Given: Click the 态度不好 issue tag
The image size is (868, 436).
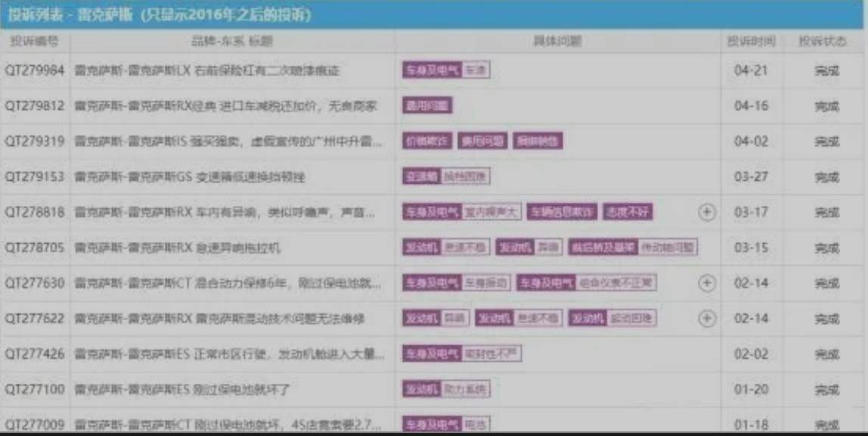Looking at the screenshot, I should pos(628,213).
